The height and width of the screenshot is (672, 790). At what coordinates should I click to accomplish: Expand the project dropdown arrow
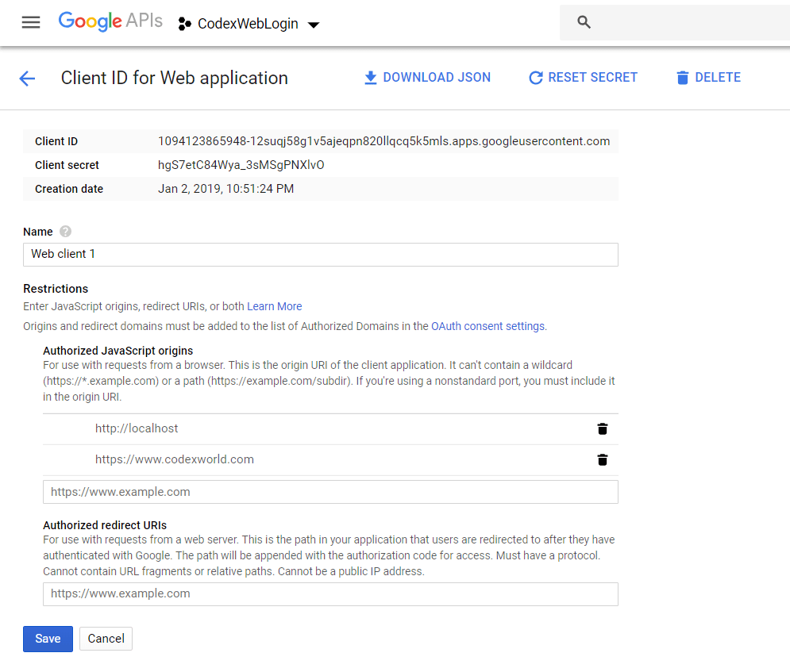pos(314,25)
